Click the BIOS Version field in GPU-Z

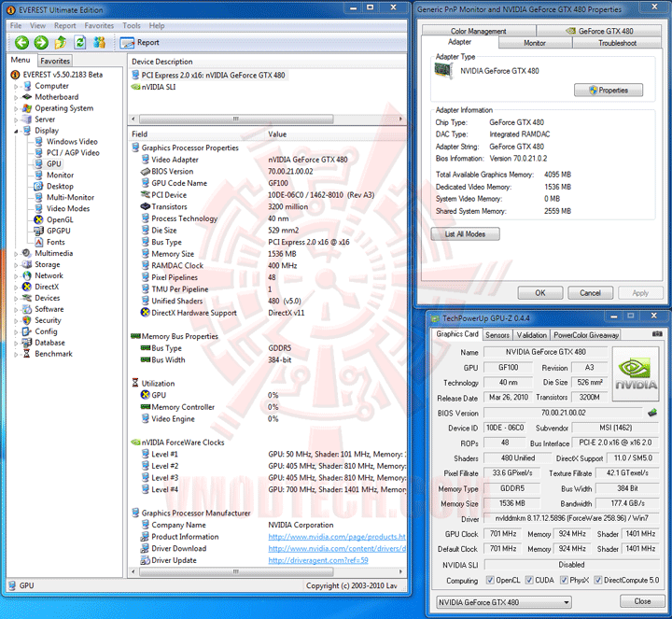coord(563,413)
